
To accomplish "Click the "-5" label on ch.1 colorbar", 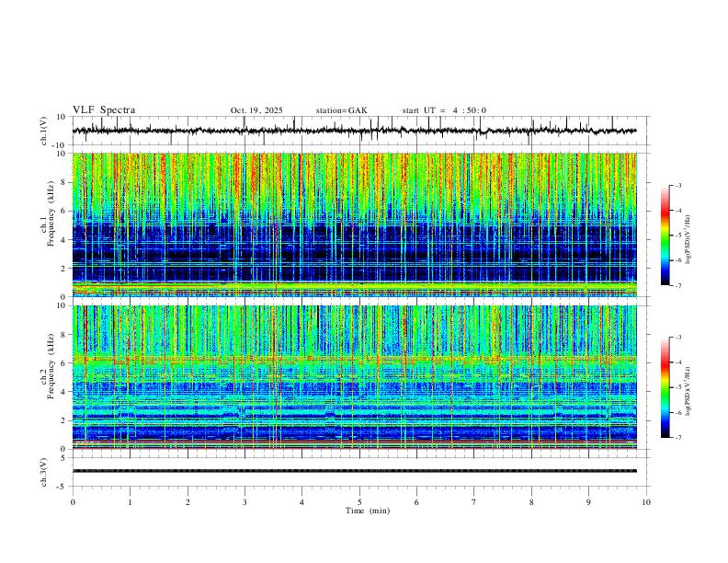I will [677, 236].
